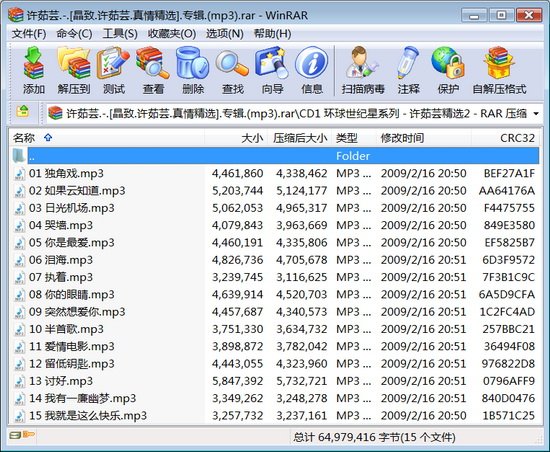Sort by the Name (名称) column header
Image resolution: width=550 pixels, height=452 pixels.
click(107, 138)
